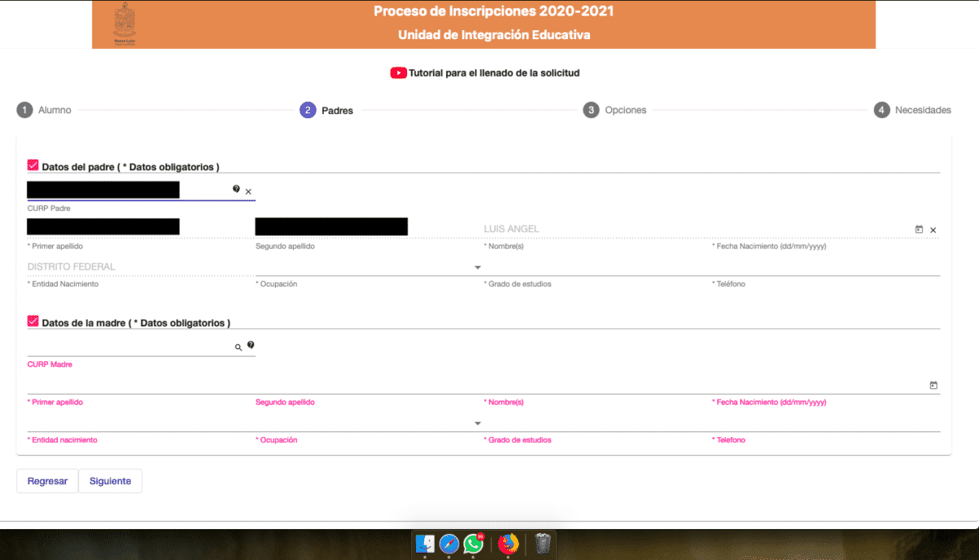
Task: Uncheck the Datos del padre checkbox
Action: [33, 165]
